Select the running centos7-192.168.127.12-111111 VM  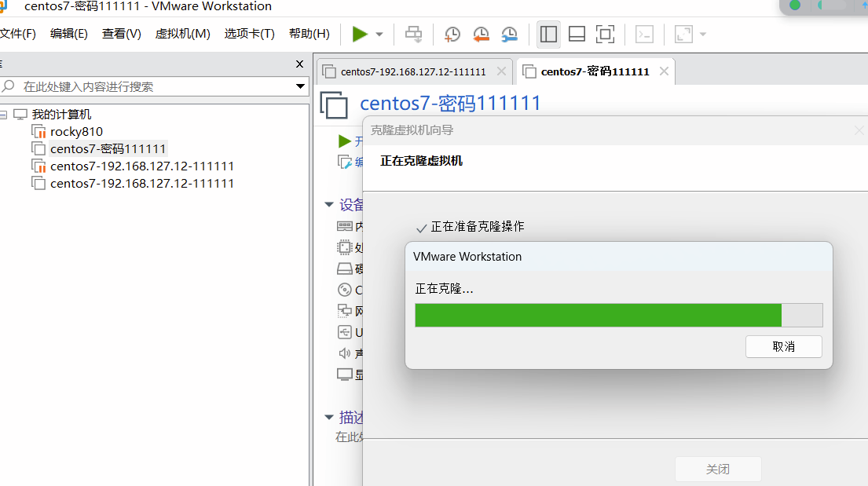tap(142, 166)
